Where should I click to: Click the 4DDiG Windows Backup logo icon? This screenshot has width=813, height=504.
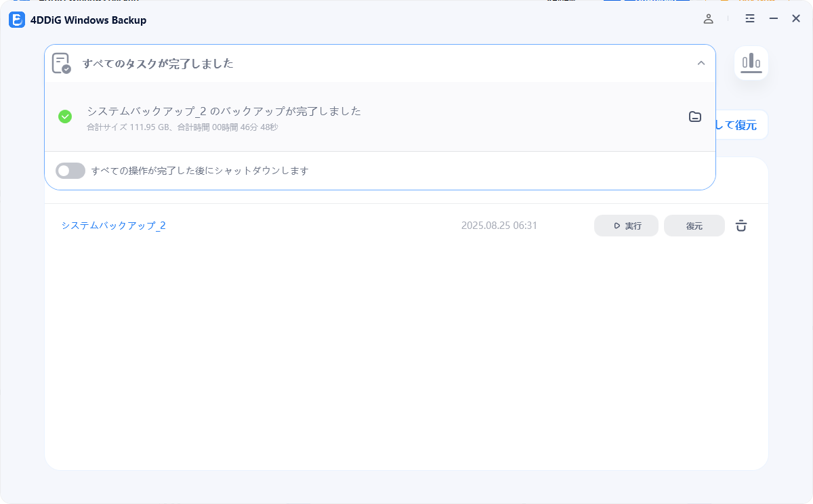point(16,20)
